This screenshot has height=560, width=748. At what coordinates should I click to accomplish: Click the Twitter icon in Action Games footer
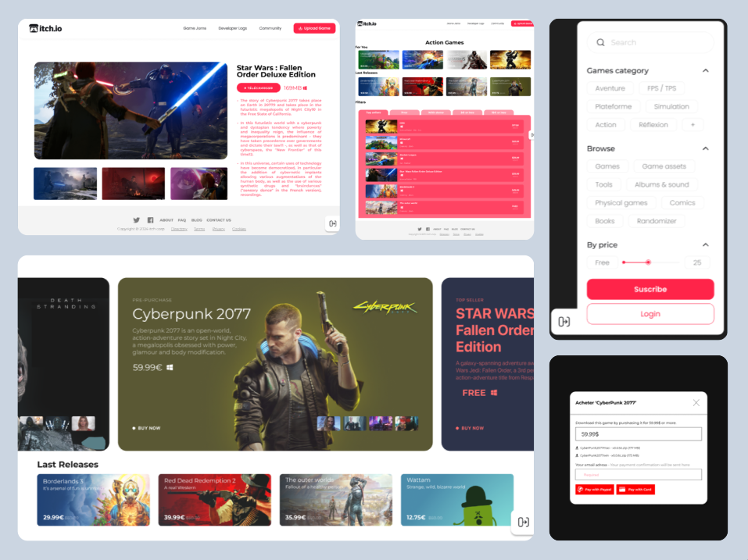point(419,230)
